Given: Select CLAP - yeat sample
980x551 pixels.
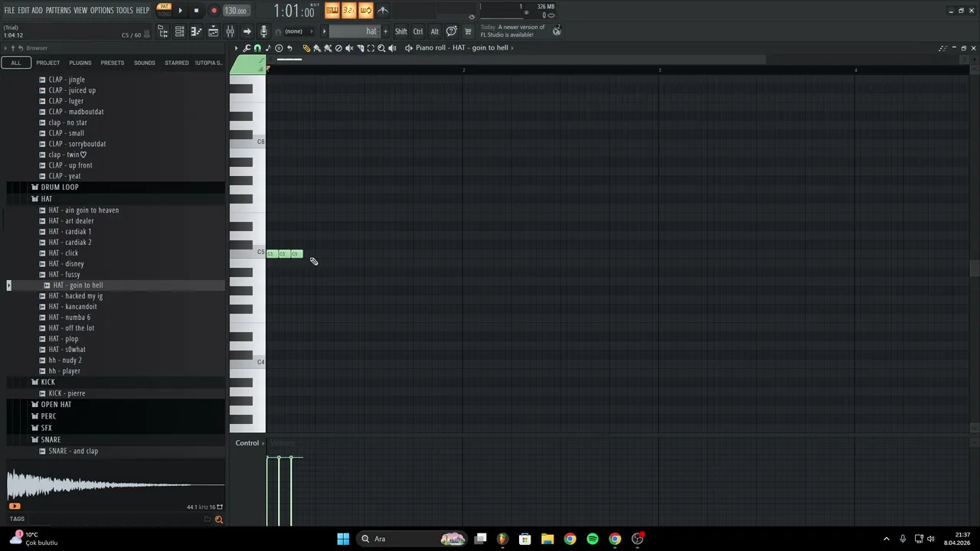Looking at the screenshot, I should click(64, 176).
